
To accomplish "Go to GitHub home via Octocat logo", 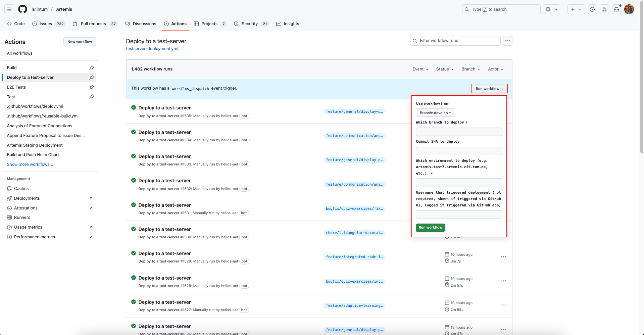I will coord(22,9).
